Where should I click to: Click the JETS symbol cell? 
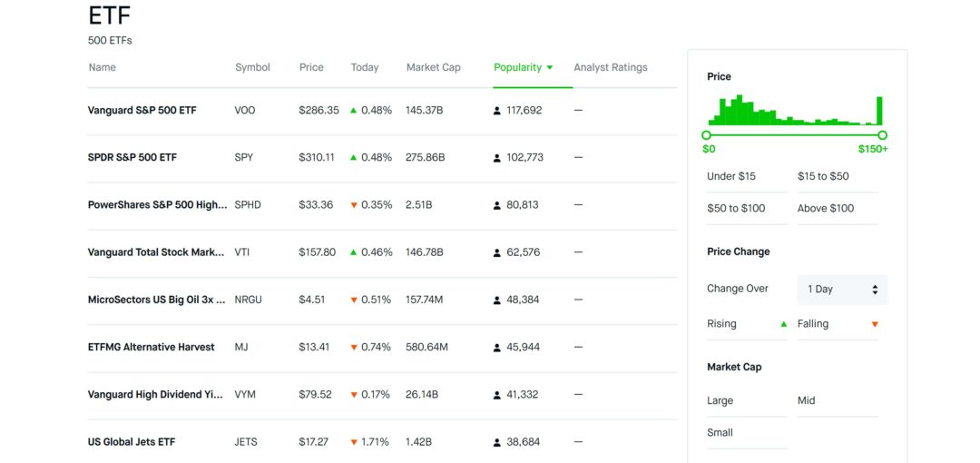(x=248, y=442)
